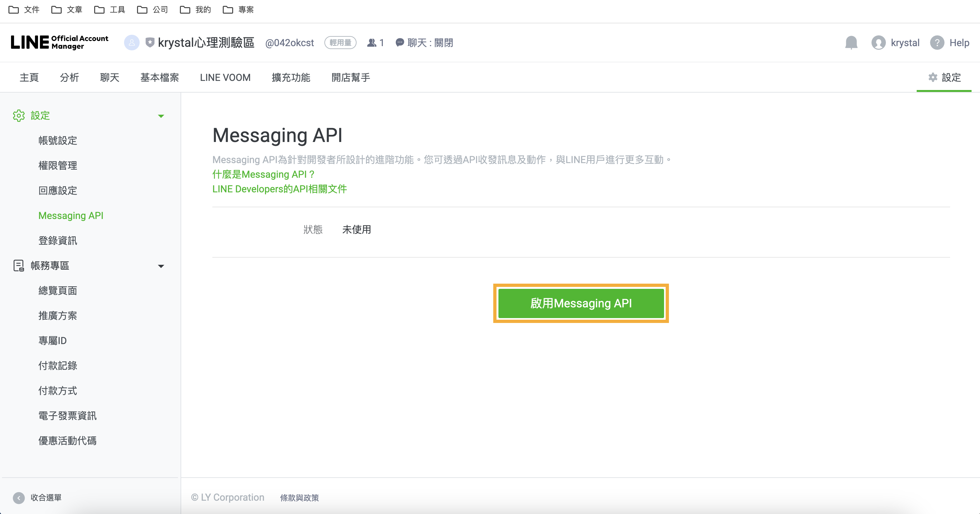Screen dimensions: 980x514
Task: Click the @042okcst account ID
Action: pyautogui.click(x=290, y=43)
